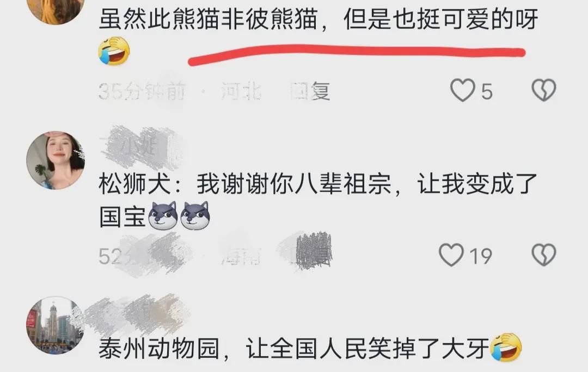
Task: Open the city-tower avatar on 泰州动物园 comment
Action: [56, 325]
